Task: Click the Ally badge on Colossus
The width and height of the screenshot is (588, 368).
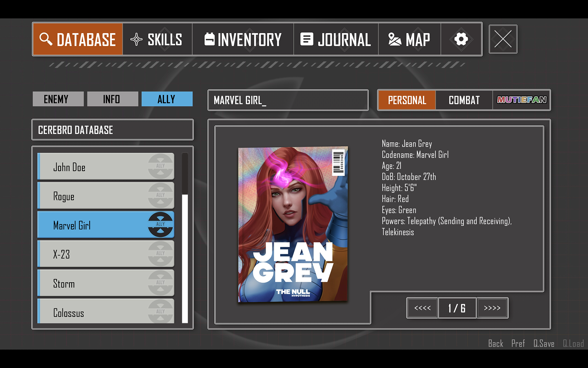Action: tap(161, 311)
